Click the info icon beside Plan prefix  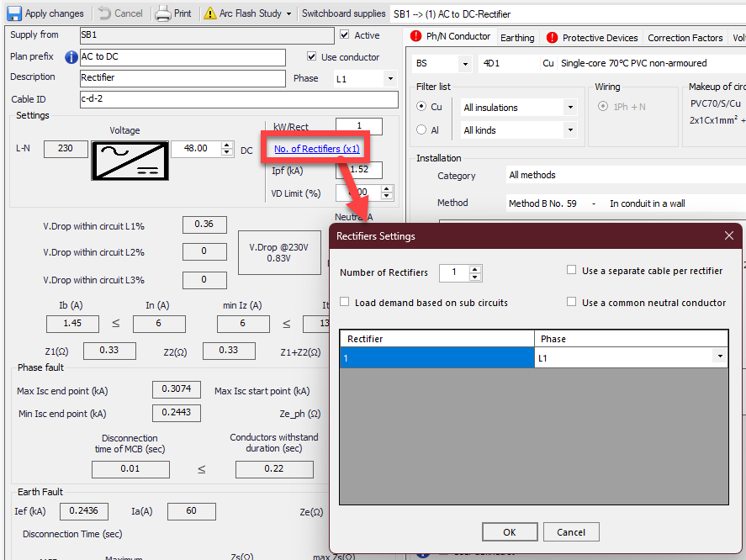71,57
